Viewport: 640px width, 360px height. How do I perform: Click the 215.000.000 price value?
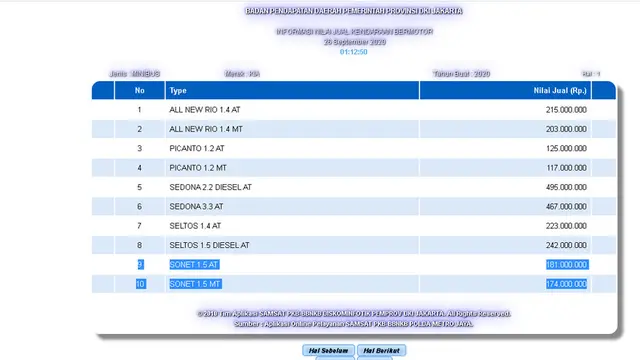point(566,110)
